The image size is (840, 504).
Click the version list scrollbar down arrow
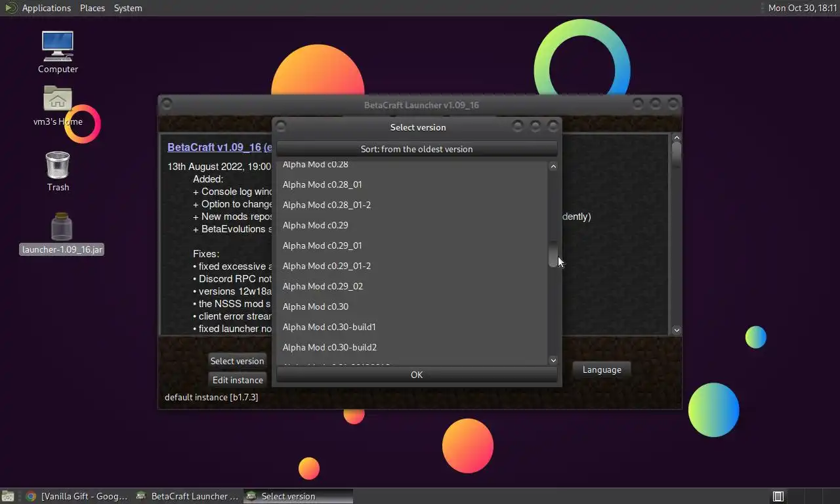(553, 360)
